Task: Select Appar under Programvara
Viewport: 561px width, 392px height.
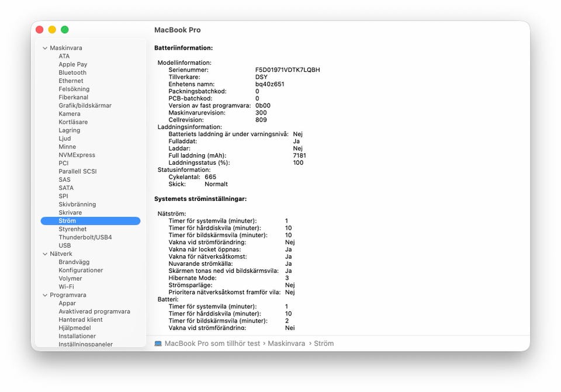Action: click(67, 303)
